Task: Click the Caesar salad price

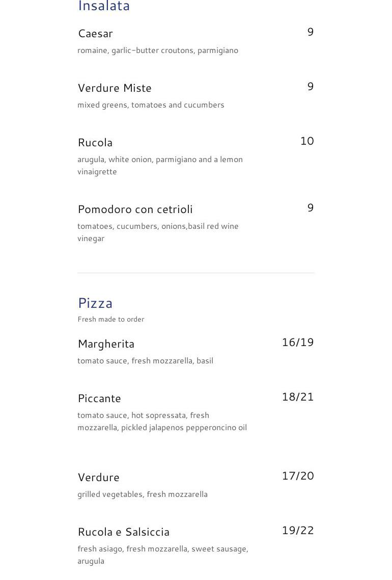Action: pos(311,32)
